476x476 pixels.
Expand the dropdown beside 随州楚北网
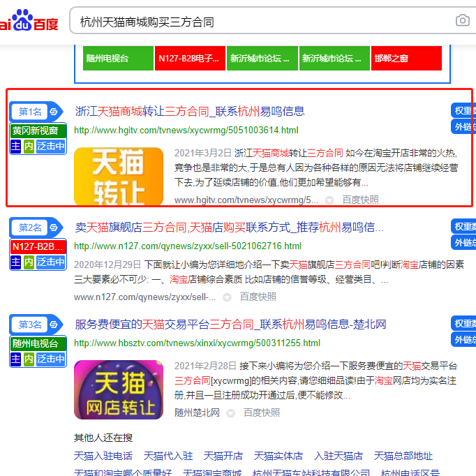click(231, 413)
